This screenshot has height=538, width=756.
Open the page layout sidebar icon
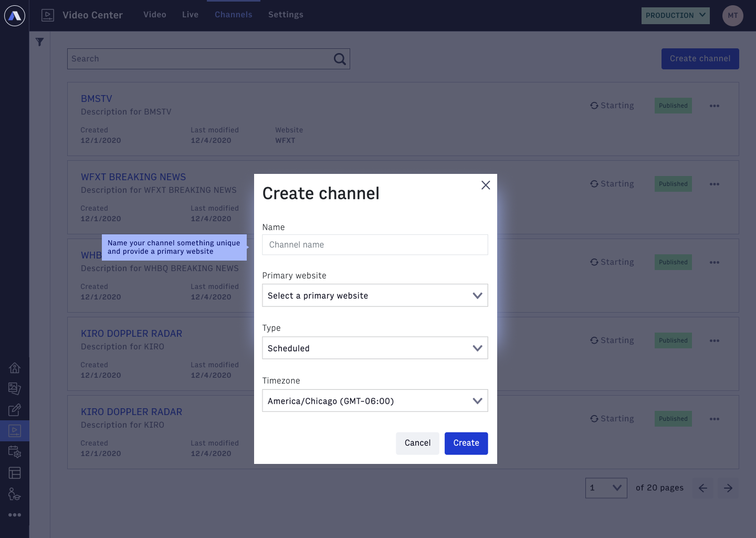click(15, 473)
